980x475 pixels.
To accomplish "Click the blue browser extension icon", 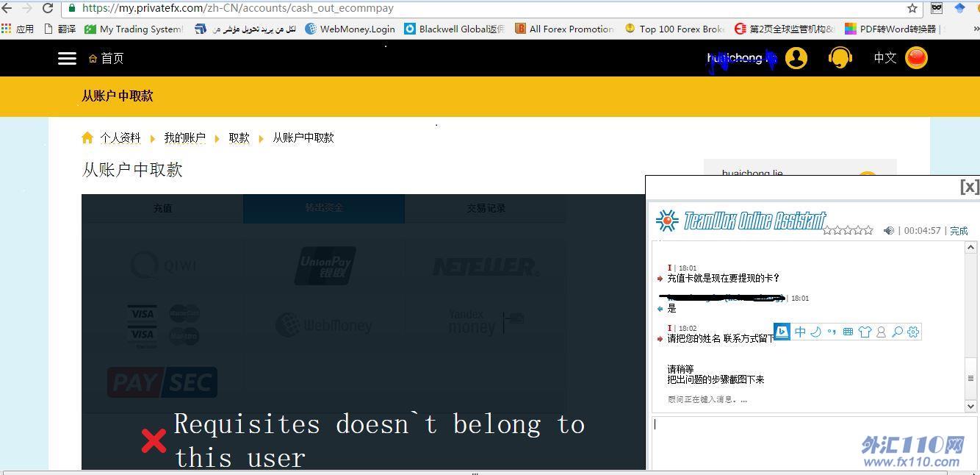I will (x=959, y=8).
